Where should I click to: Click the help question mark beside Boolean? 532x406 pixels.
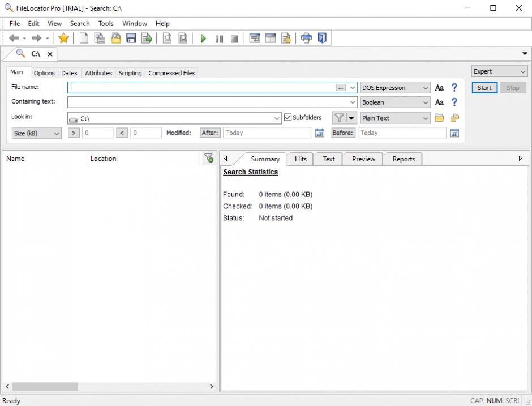coord(454,102)
